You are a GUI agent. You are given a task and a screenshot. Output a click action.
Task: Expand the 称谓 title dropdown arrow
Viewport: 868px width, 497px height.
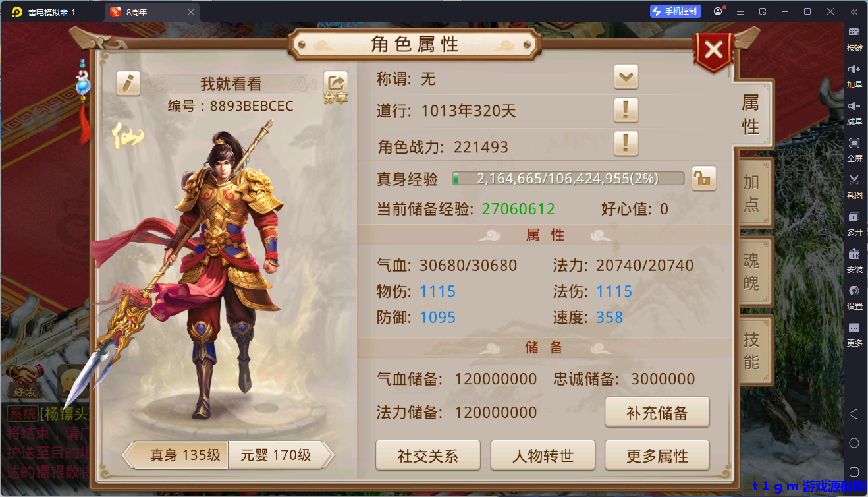point(626,78)
